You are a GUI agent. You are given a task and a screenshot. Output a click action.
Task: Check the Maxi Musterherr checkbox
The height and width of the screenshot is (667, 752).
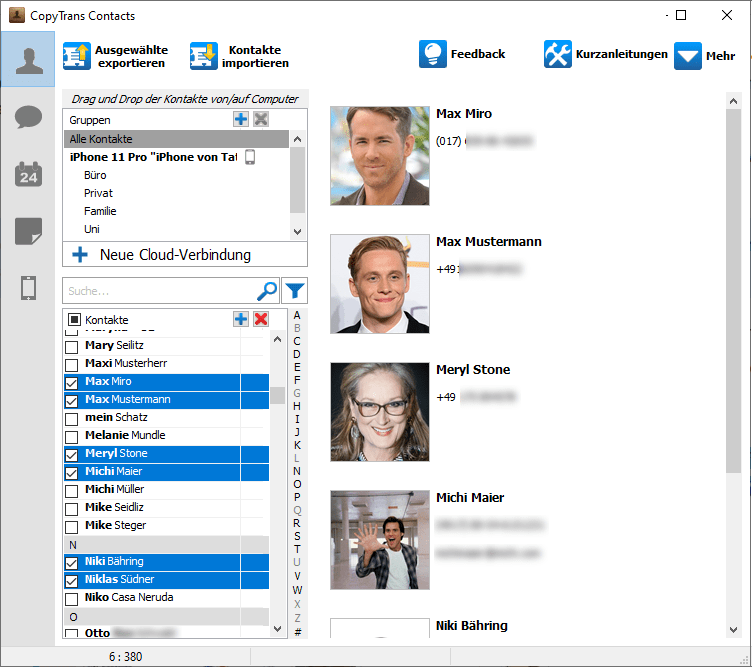[71, 365]
